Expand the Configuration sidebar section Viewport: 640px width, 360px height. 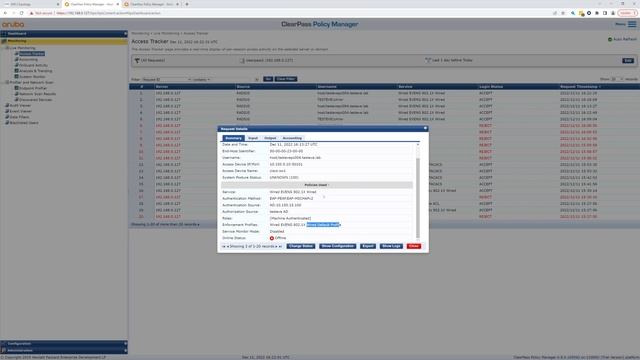pos(64,343)
